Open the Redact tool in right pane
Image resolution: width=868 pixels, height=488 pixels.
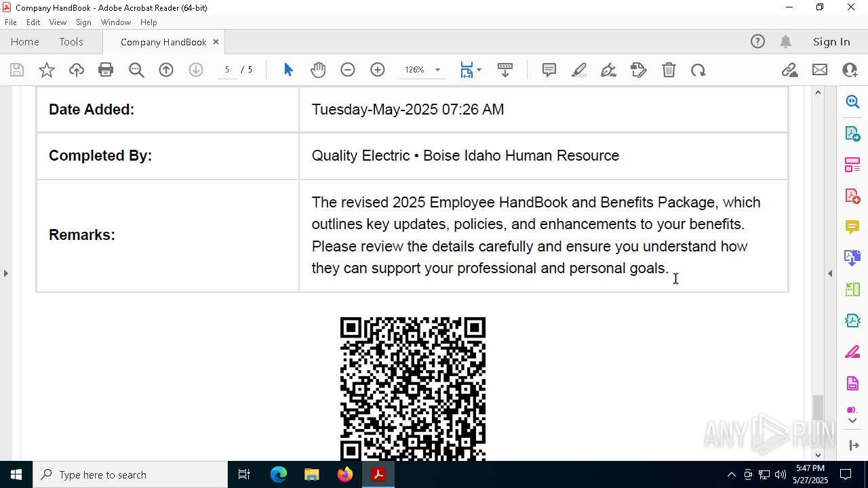tap(852, 352)
